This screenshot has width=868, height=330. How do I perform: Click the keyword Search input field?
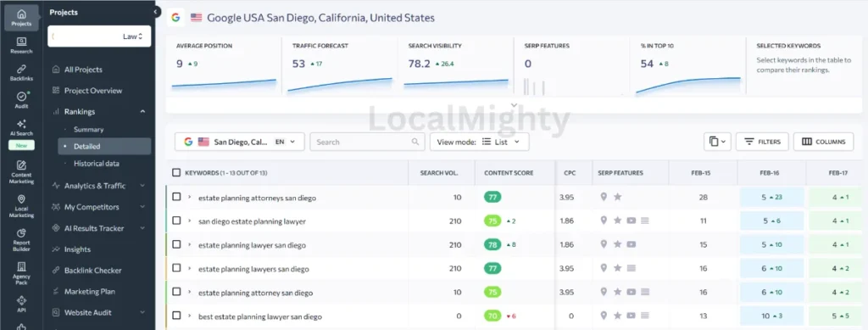click(x=368, y=142)
